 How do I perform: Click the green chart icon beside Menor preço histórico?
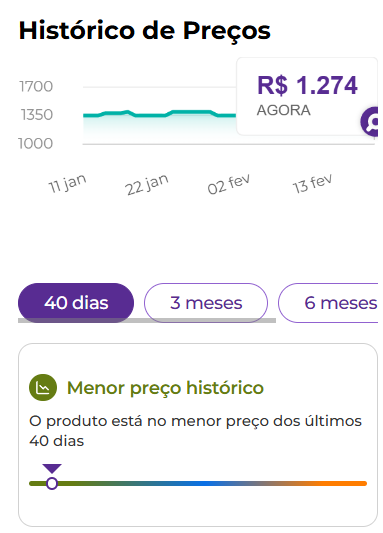[x=43, y=388]
